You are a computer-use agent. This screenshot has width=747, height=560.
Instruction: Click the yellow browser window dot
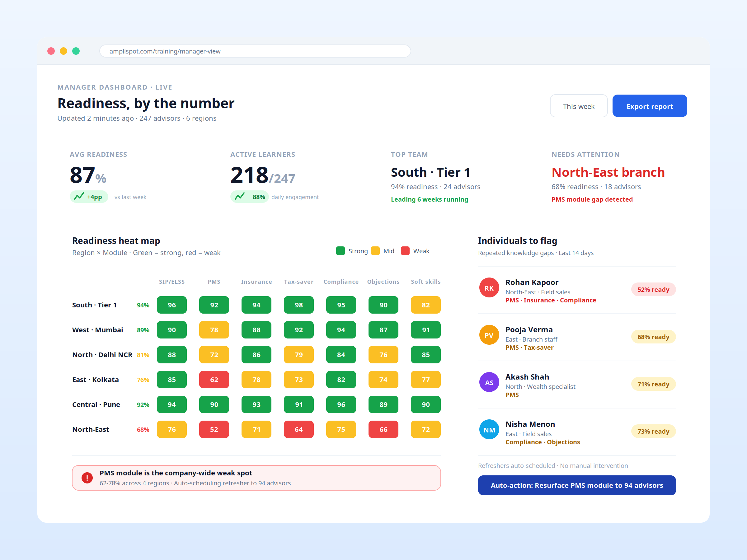click(x=63, y=51)
